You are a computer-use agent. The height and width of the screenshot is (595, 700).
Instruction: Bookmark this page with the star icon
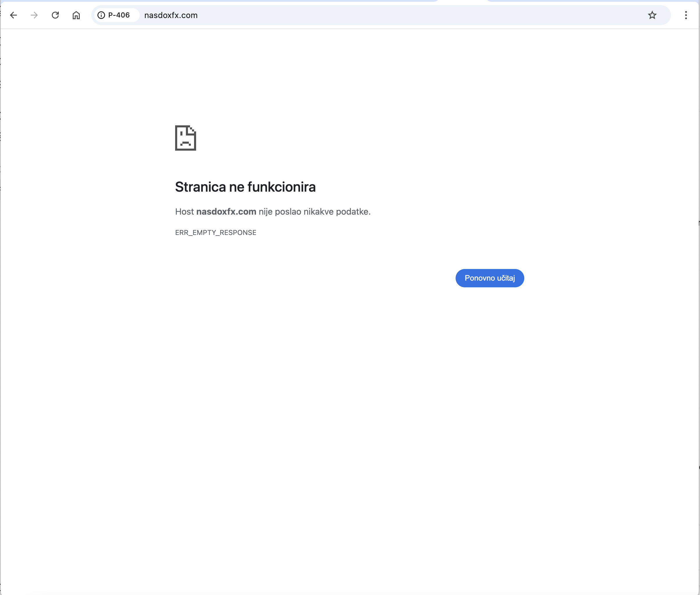652,15
